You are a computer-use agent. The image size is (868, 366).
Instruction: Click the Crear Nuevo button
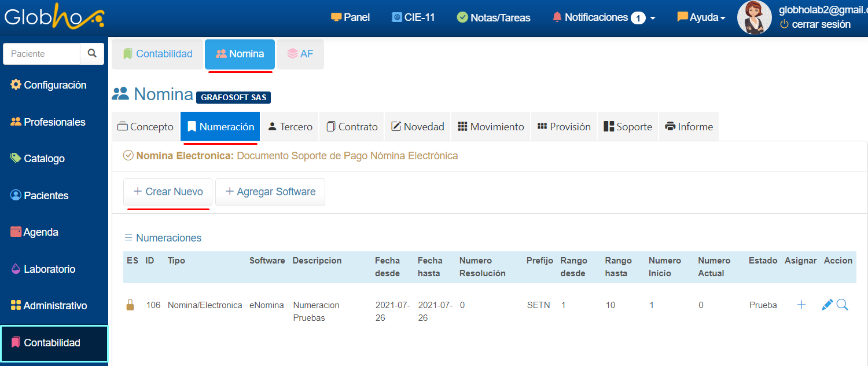pos(168,192)
